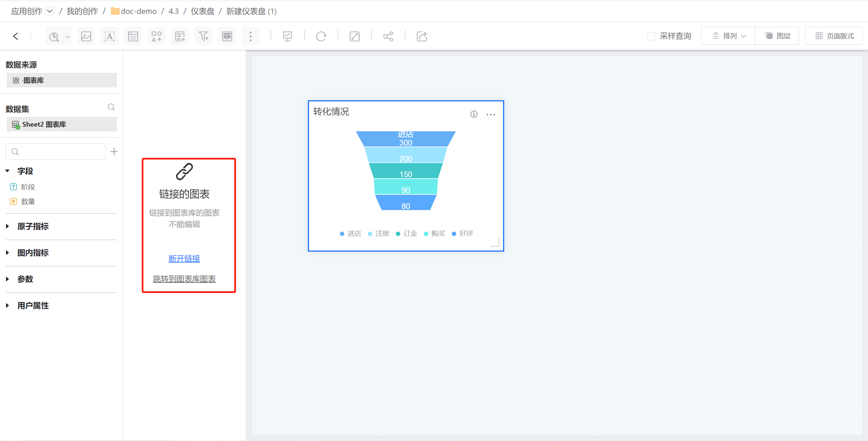This screenshot has height=441, width=868.
Task: Open the 应用创作 breadcrumb dropdown
Action: [x=50, y=11]
